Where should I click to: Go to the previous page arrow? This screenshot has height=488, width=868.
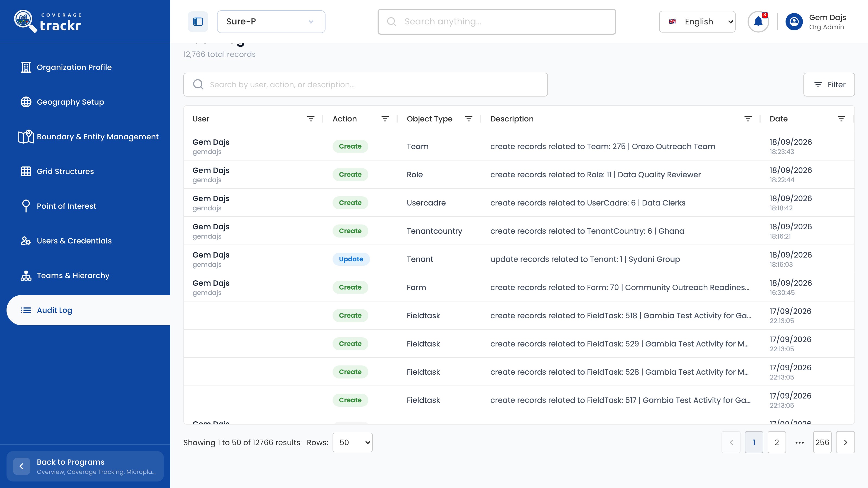coord(731,442)
